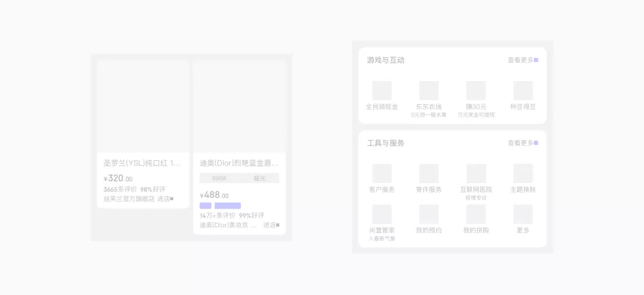This screenshot has width=644, height=295.
Task: Click the 3665条评价 review count
Action: tap(120, 189)
